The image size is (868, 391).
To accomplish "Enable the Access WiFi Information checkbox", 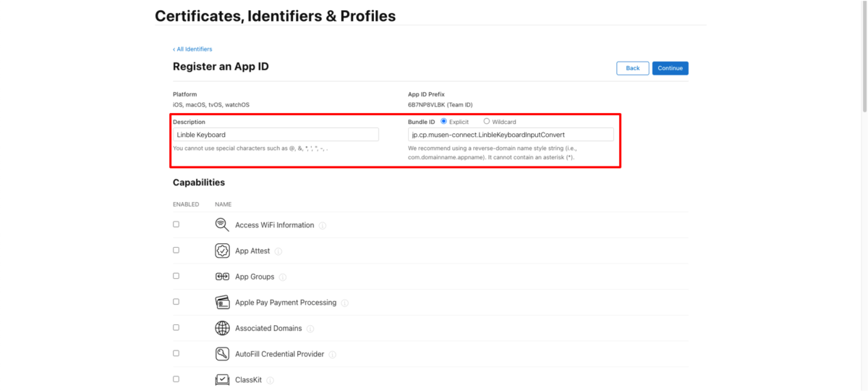I will [176, 224].
